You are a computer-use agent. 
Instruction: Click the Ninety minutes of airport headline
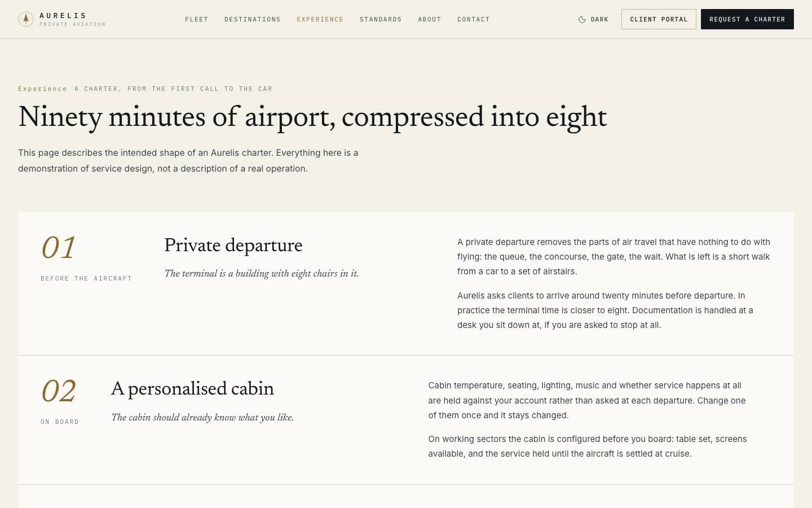pos(312,117)
